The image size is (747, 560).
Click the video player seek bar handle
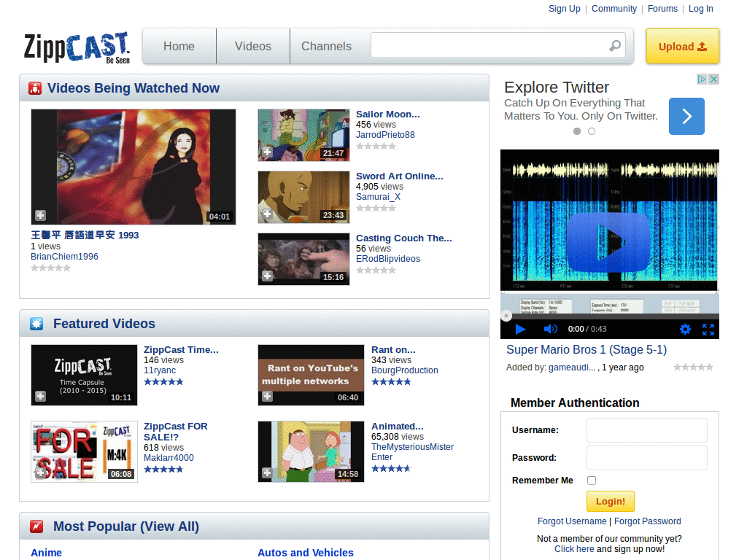click(506, 316)
